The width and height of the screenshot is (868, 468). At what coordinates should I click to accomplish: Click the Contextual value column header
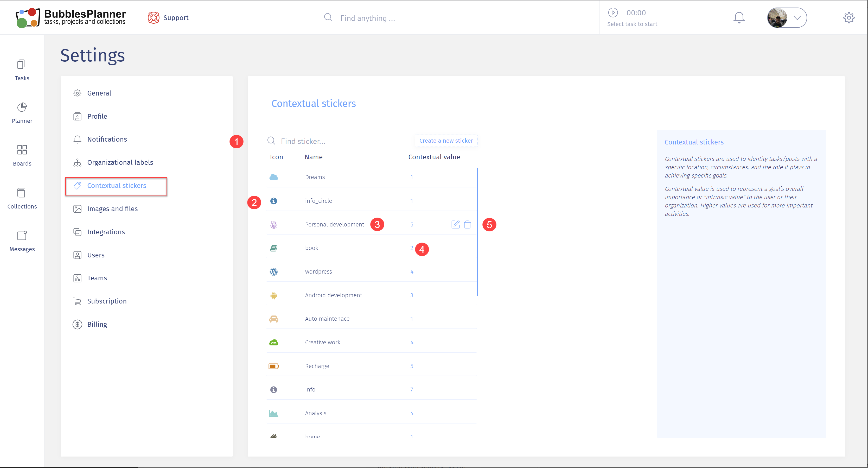[x=434, y=157]
